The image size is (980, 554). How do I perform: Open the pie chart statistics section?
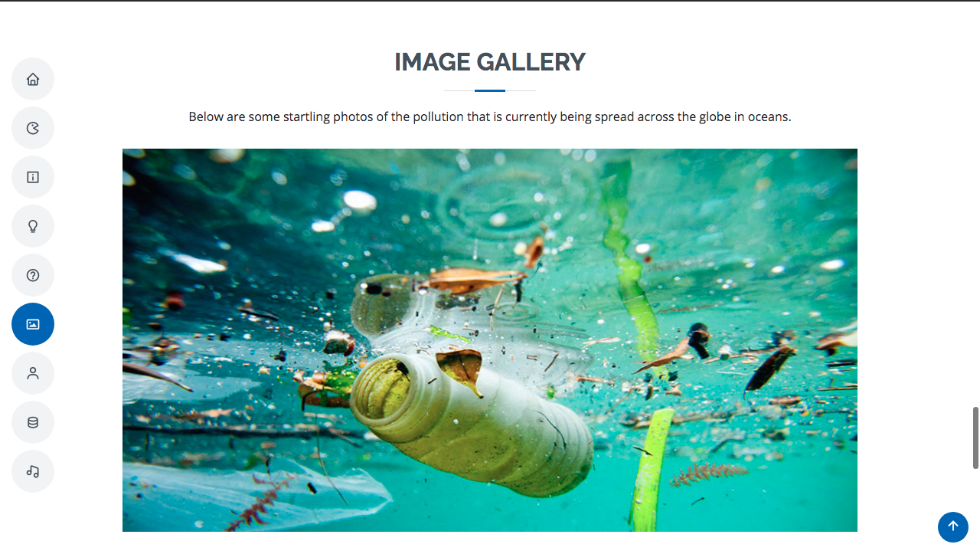[33, 128]
